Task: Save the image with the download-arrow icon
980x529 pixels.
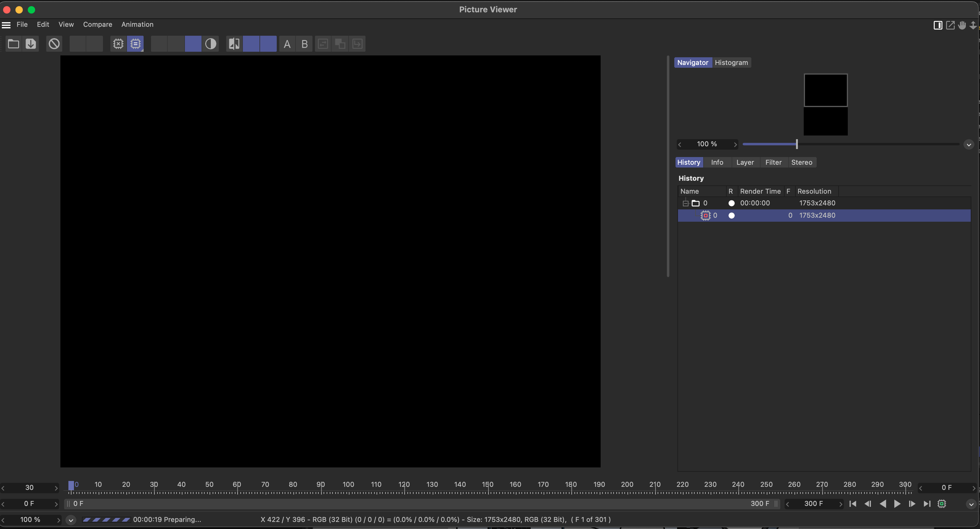Action: pyautogui.click(x=31, y=44)
